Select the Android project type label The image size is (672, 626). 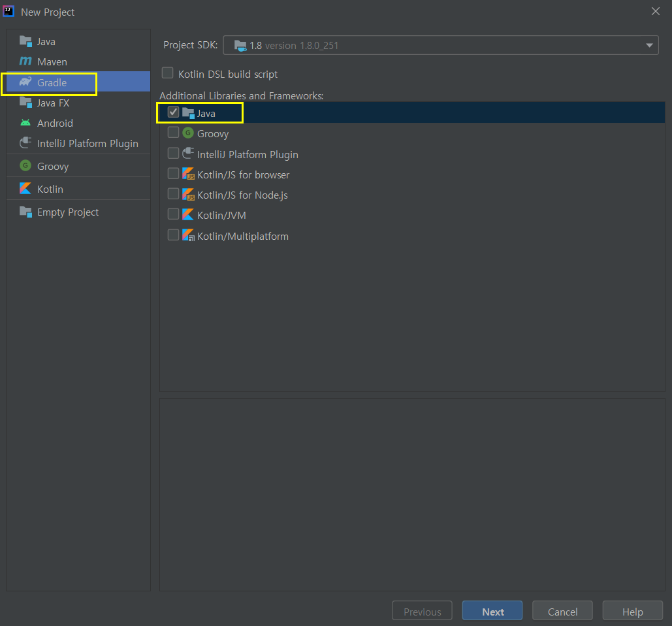tap(56, 123)
